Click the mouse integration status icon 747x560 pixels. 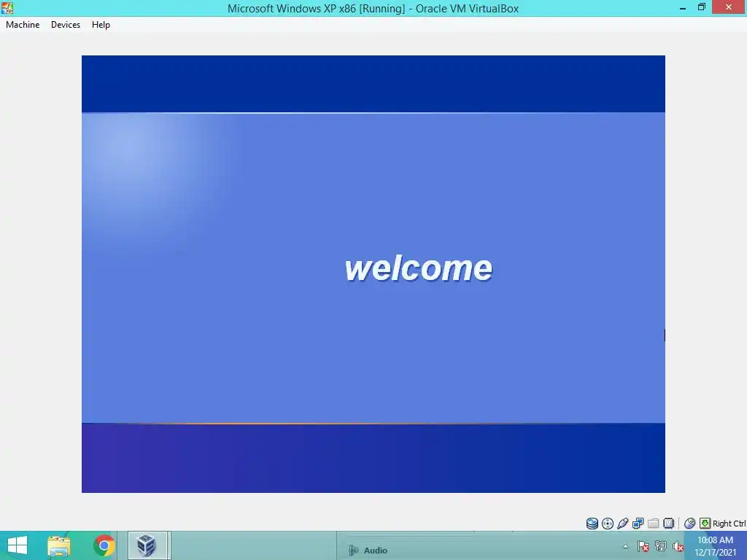tap(689, 524)
